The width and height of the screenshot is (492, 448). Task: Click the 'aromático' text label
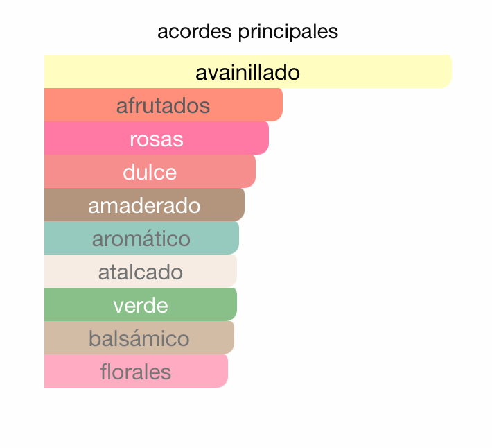point(141,239)
